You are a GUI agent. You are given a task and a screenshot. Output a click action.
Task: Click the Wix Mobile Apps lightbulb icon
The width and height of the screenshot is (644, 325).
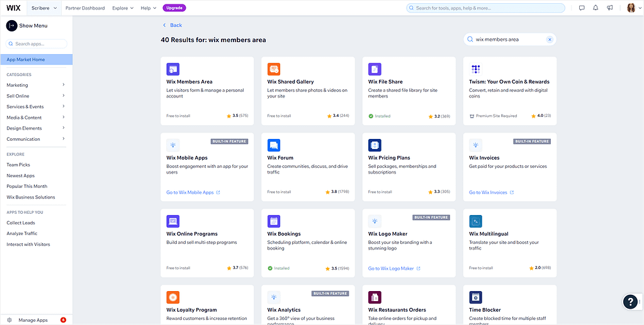pos(173,145)
